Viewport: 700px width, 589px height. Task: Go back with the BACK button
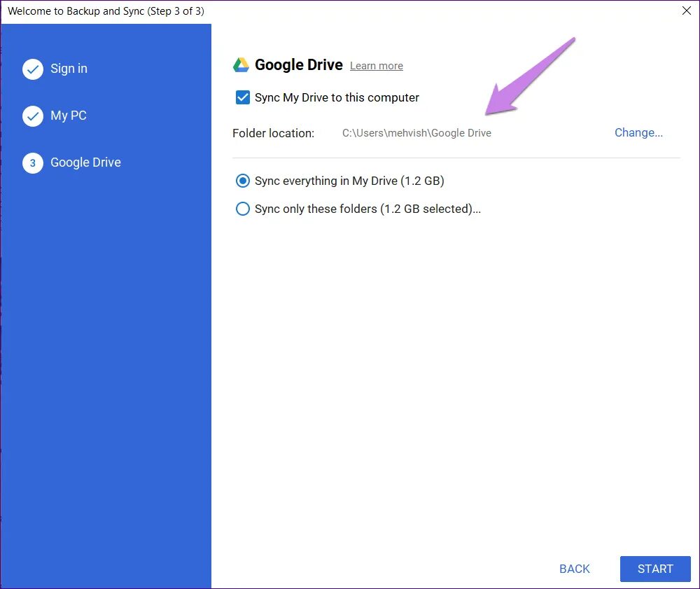(x=575, y=569)
